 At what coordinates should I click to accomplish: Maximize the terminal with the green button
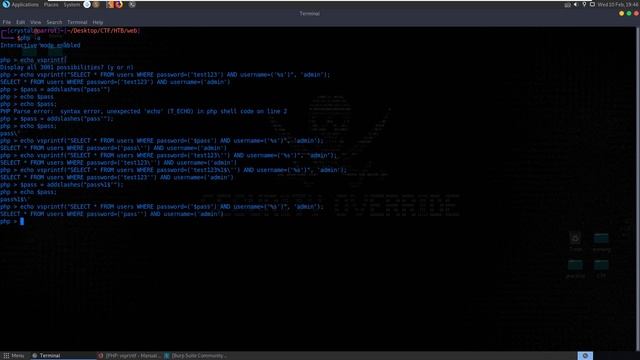point(629,13)
